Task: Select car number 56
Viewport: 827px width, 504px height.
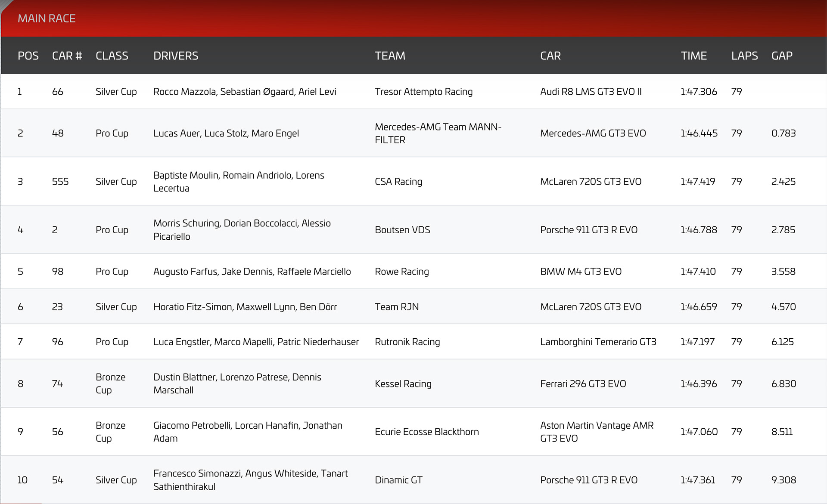Action: point(58,432)
